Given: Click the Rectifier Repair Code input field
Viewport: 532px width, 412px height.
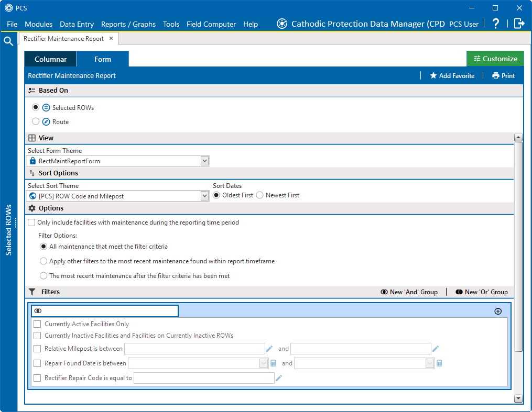Looking at the screenshot, I should pos(204,378).
